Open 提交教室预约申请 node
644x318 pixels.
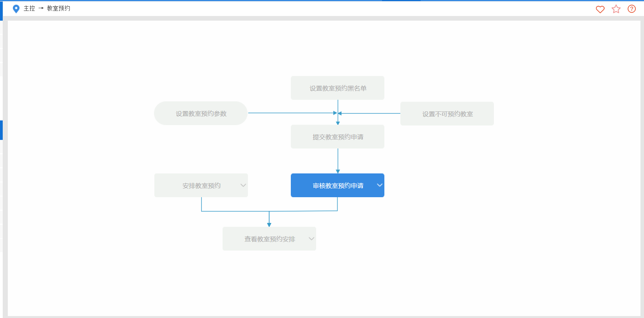[x=338, y=137]
